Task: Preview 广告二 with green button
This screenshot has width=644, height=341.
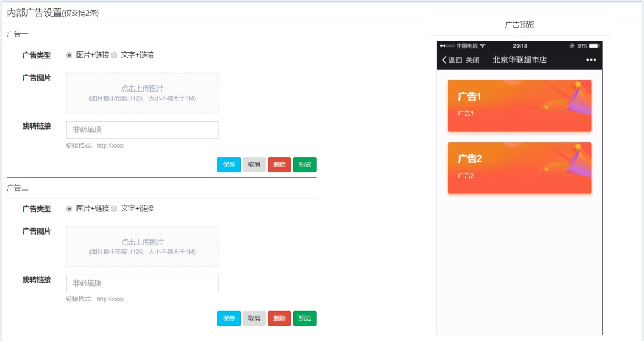Action: (x=305, y=318)
